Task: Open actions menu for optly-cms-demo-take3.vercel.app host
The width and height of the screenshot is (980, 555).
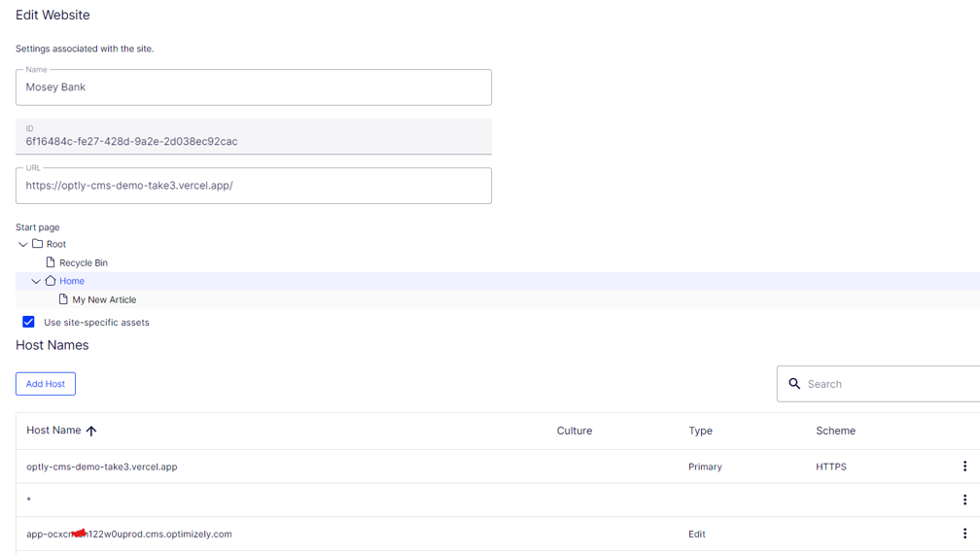Action: click(964, 467)
